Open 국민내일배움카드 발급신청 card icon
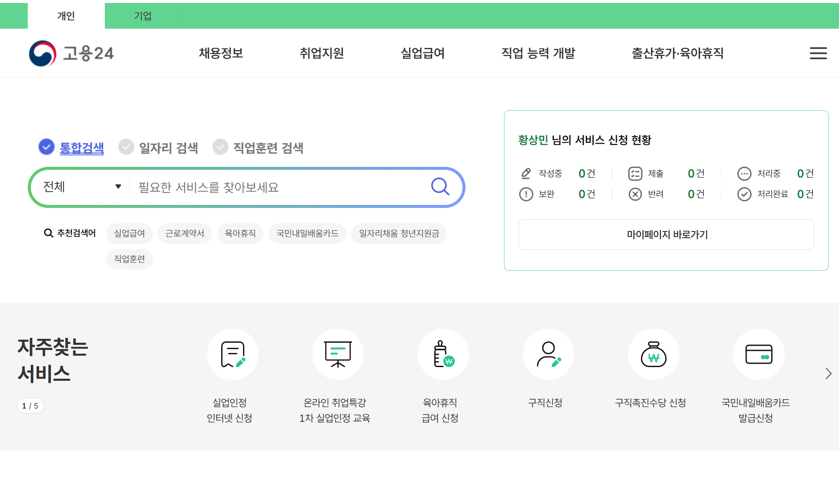839x504 pixels. (759, 354)
